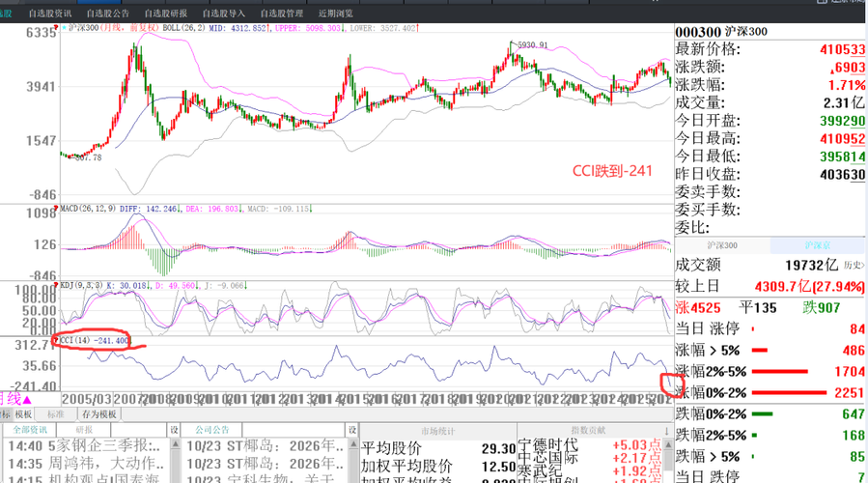Click the red help icon on BOLL chart
The image size is (868, 483).
coord(56,27)
